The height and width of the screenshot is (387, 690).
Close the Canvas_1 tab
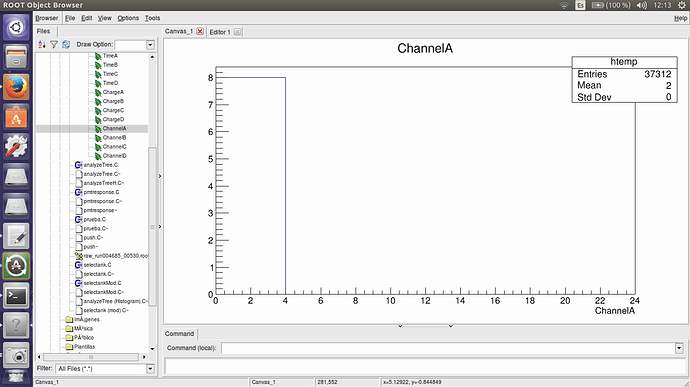pos(200,31)
